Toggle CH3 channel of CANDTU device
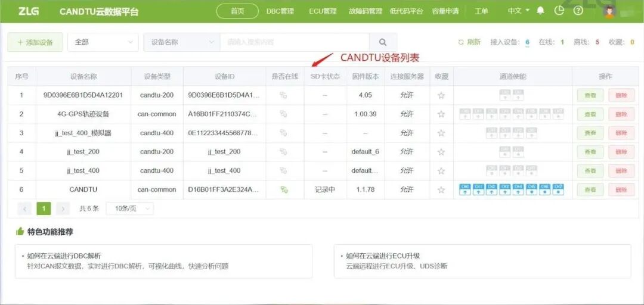The image size is (644, 305). pyautogui.click(x=505, y=189)
